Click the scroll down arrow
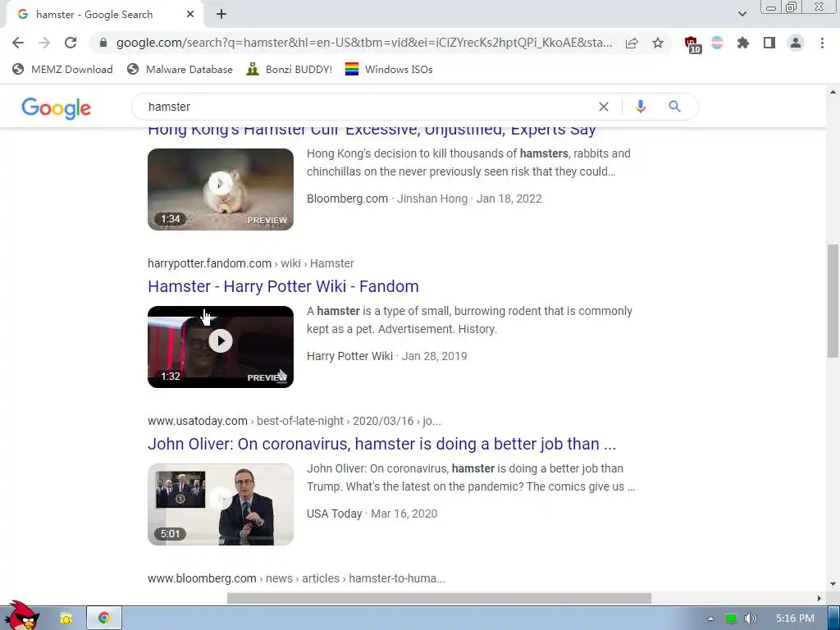Screen dimensions: 840x630 [x=833, y=584]
